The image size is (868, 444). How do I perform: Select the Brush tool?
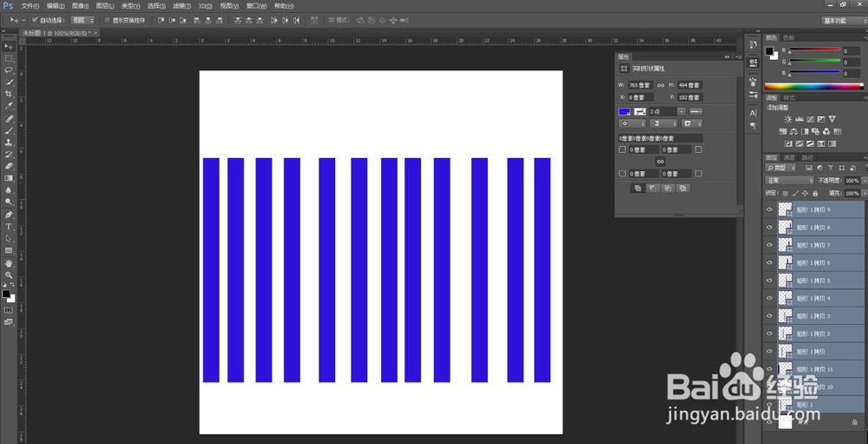coord(9,131)
